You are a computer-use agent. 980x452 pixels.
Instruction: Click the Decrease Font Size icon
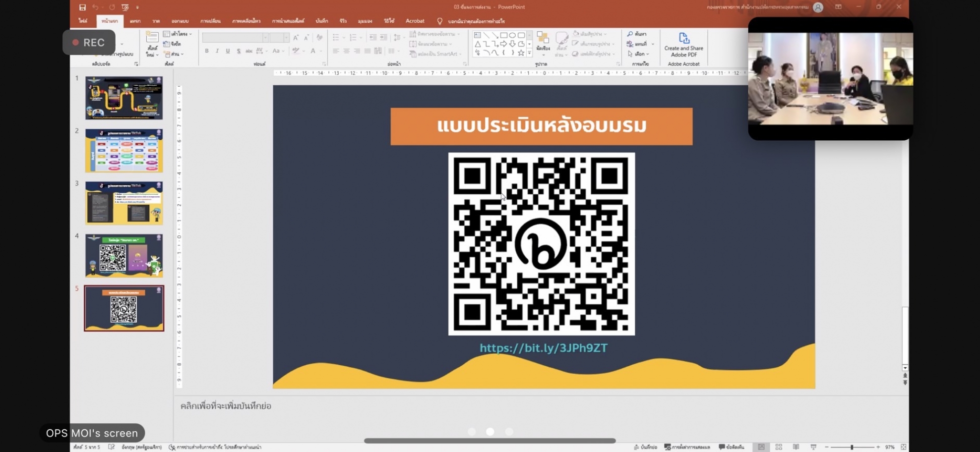[x=306, y=38]
